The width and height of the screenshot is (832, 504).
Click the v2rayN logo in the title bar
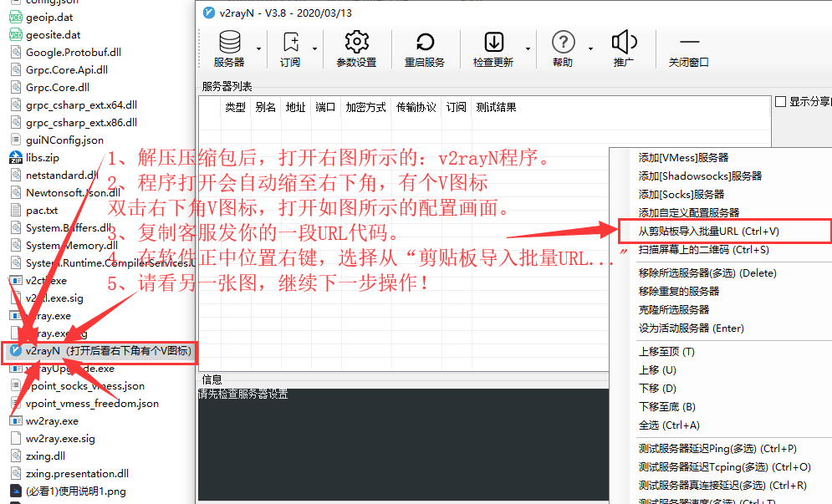pos(209,13)
